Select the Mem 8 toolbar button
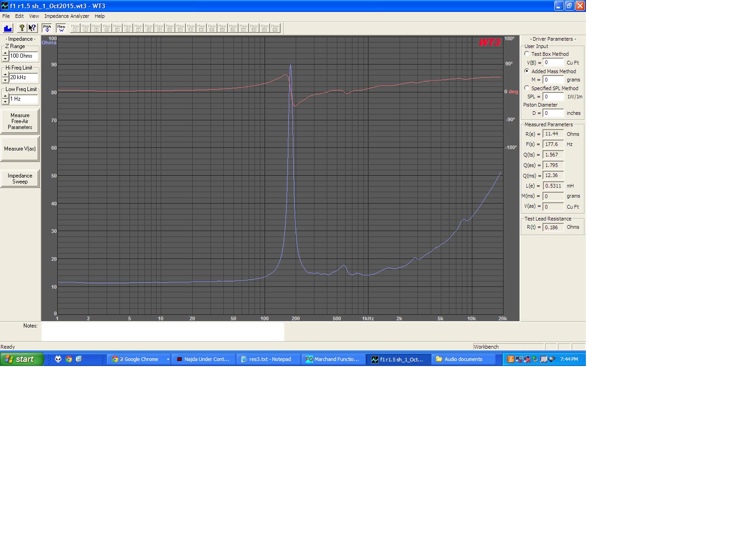Viewport: 747px width, 560px height. coord(149,28)
